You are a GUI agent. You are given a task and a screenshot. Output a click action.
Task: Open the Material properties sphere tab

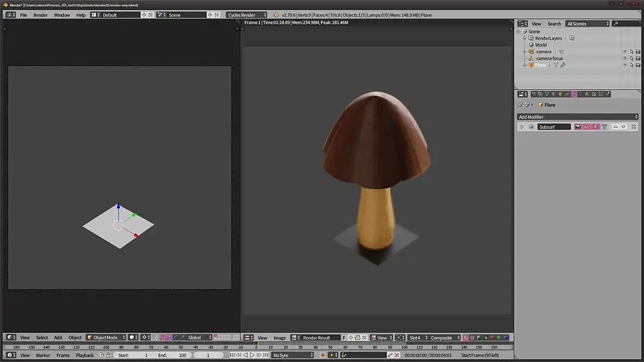pyautogui.click(x=587, y=94)
